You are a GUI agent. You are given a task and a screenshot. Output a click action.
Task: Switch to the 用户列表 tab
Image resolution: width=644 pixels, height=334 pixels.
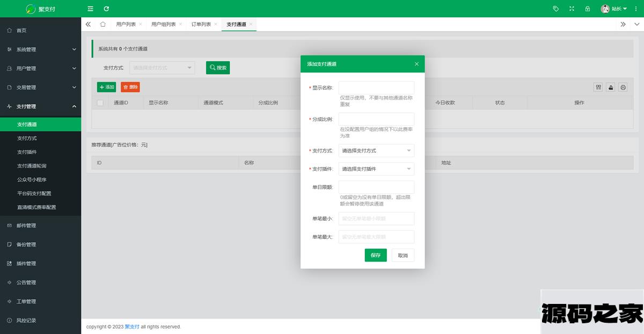click(x=126, y=24)
